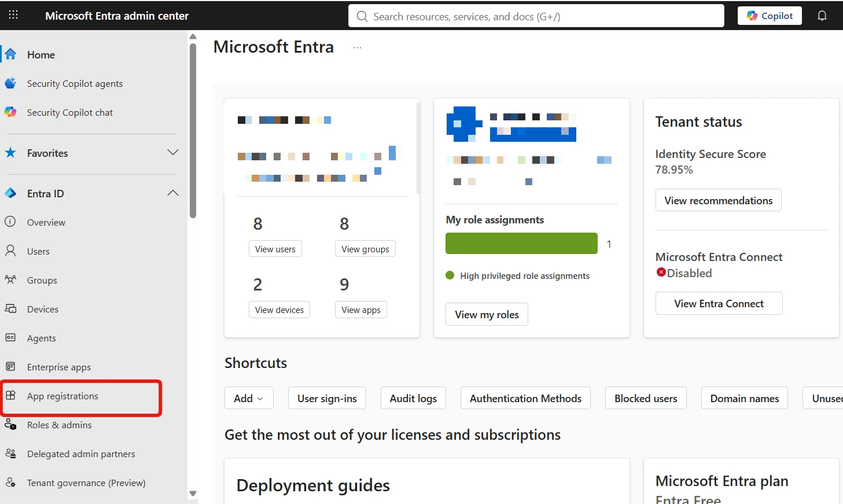This screenshot has width=843, height=504.
Task: Click the Enterprise apps icon
Action: point(10,366)
